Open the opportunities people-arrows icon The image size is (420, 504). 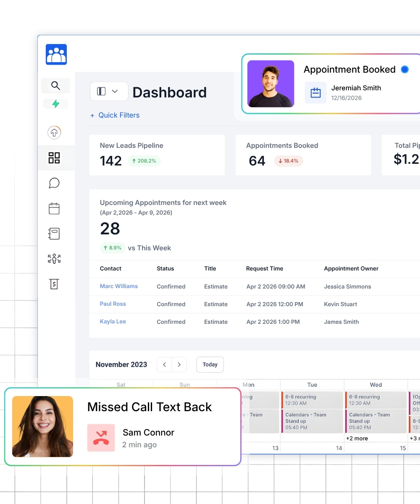54,259
